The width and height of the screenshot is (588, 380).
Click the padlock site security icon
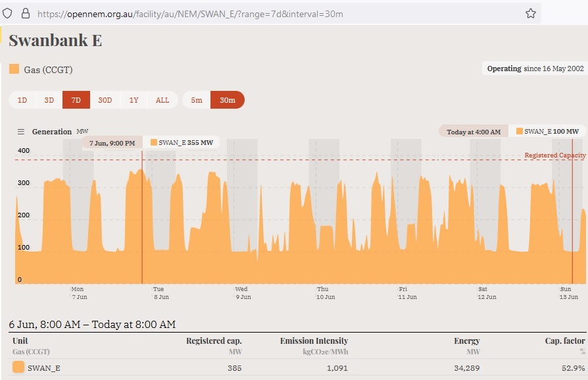[x=26, y=14]
